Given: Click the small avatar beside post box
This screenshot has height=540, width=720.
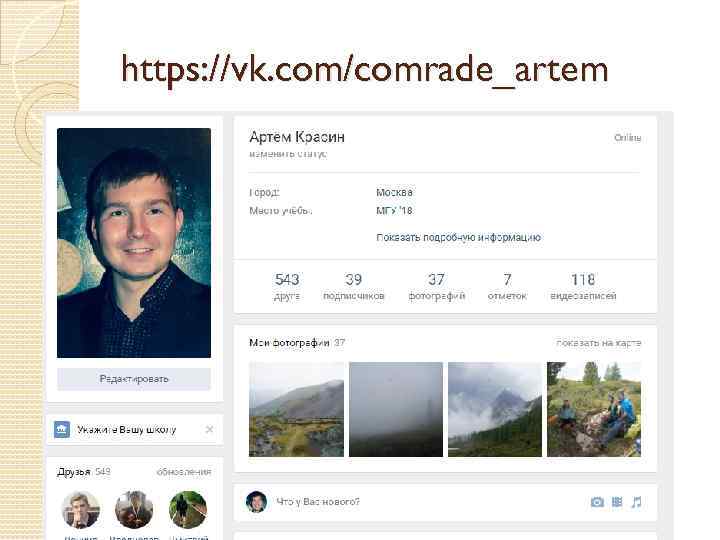Looking at the screenshot, I should click(256, 501).
